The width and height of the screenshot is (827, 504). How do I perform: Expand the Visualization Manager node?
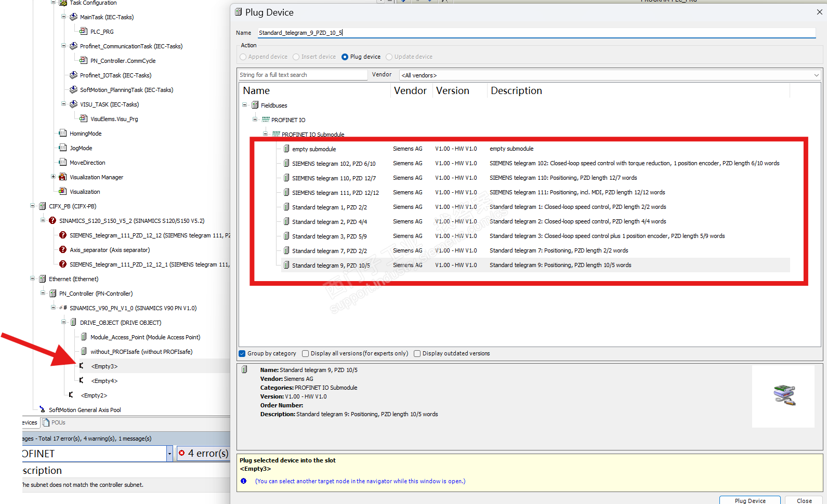click(53, 177)
